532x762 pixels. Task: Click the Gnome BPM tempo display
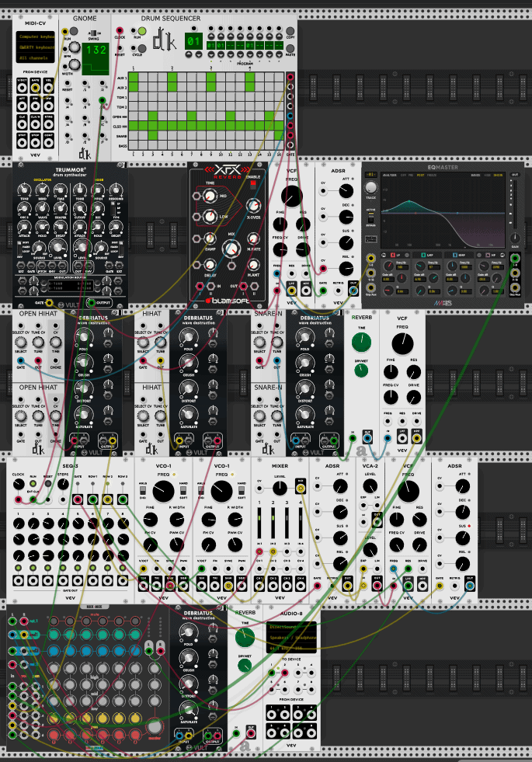[96, 50]
